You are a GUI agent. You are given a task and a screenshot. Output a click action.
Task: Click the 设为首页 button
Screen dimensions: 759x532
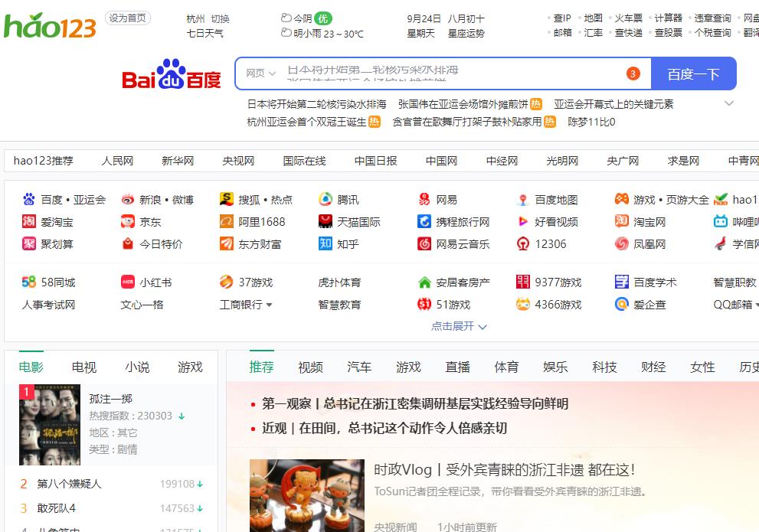point(128,18)
